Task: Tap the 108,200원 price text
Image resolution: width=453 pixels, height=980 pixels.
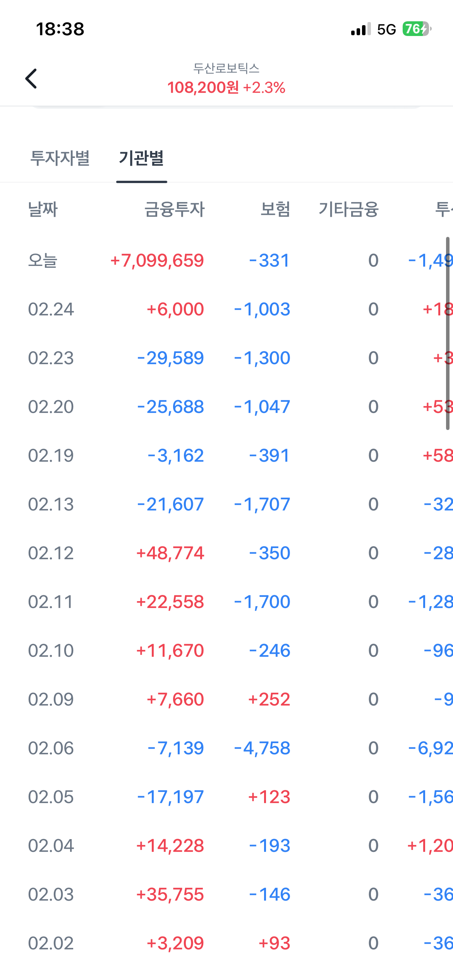Action: (203, 87)
